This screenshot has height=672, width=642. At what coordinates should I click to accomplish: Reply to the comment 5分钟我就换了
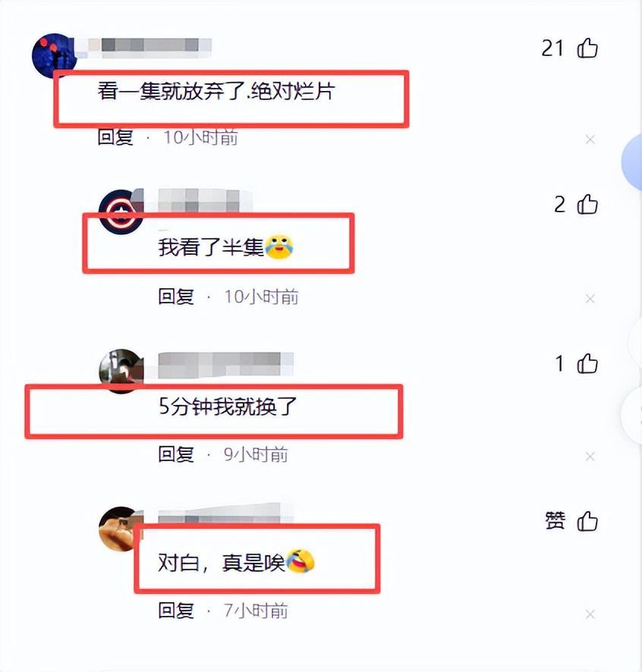[x=176, y=454]
